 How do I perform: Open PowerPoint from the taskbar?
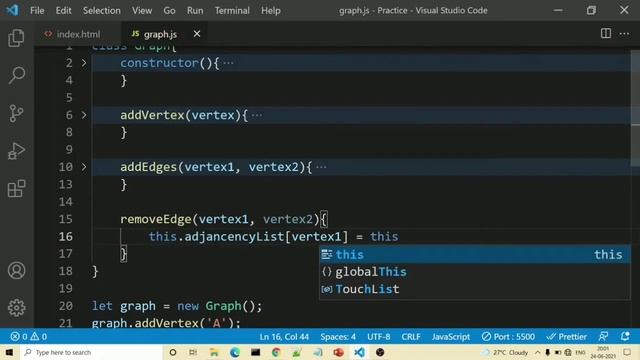(x=338, y=352)
